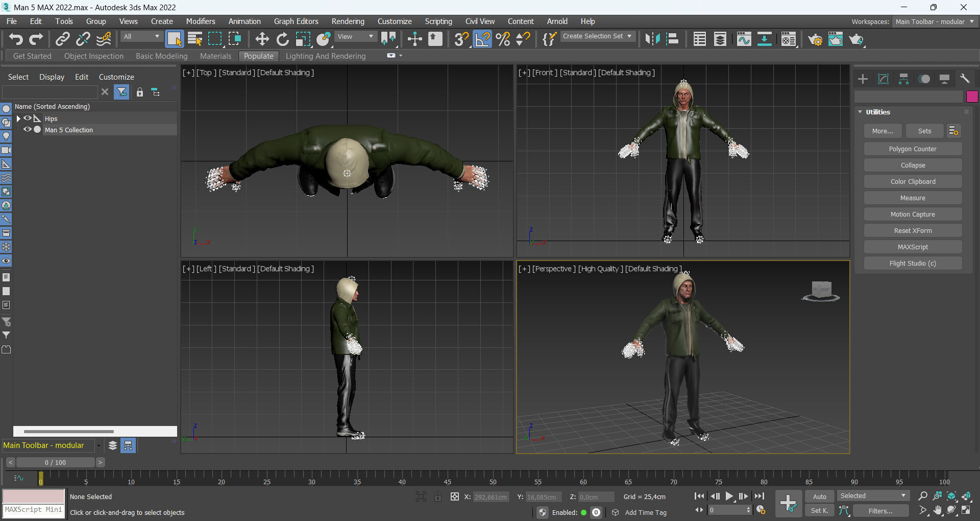980x521 pixels.
Task: Click the MAXScript utility button
Action: [x=913, y=247]
